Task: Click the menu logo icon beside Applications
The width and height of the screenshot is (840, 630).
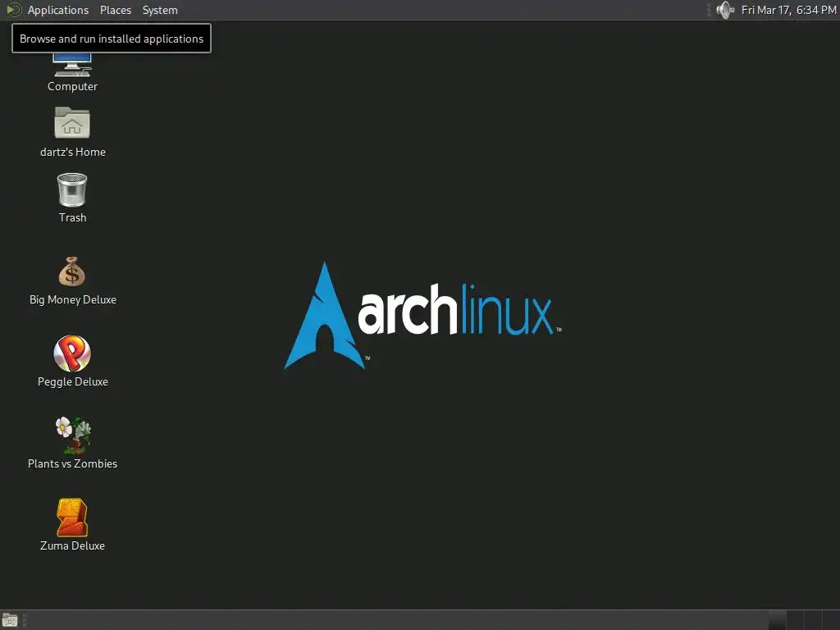Action: (x=13, y=10)
